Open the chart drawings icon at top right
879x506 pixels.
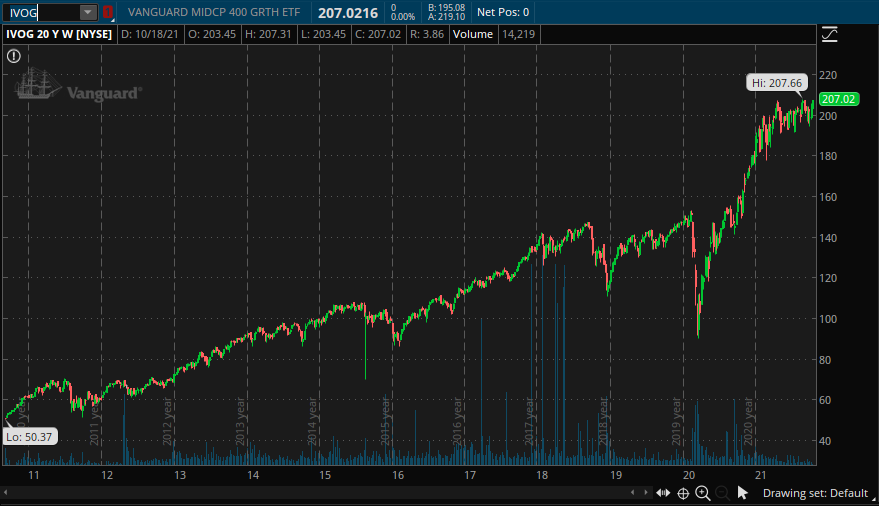point(829,35)
